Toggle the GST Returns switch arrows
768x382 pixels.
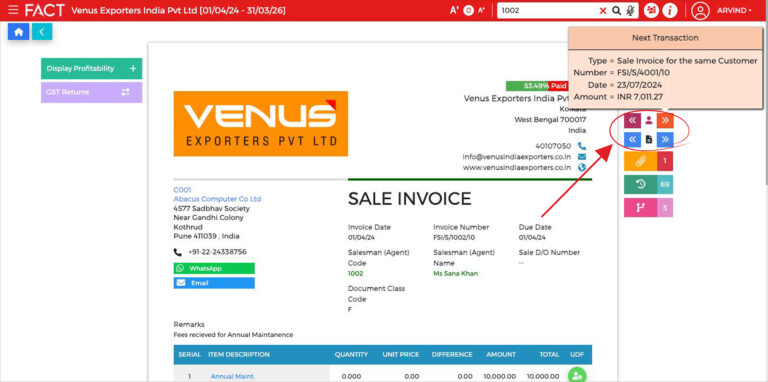[125, 92]
